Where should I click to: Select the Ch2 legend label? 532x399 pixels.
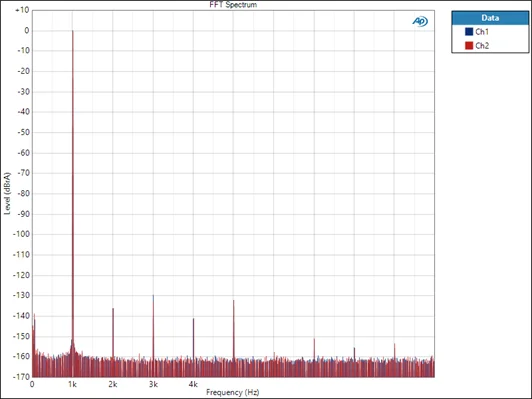(482, 46)
